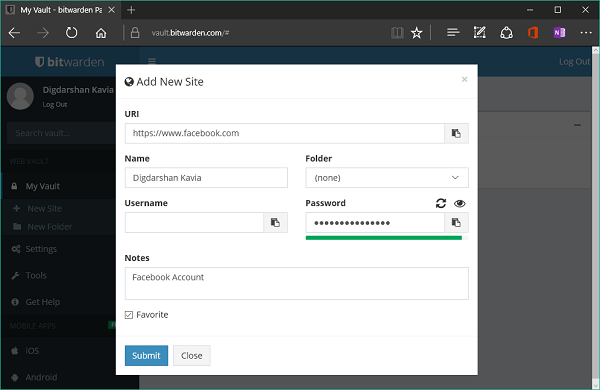This screenshot has height=390, width=600.
Task: Click the address bar URL
Action: (x=190, y=33)
